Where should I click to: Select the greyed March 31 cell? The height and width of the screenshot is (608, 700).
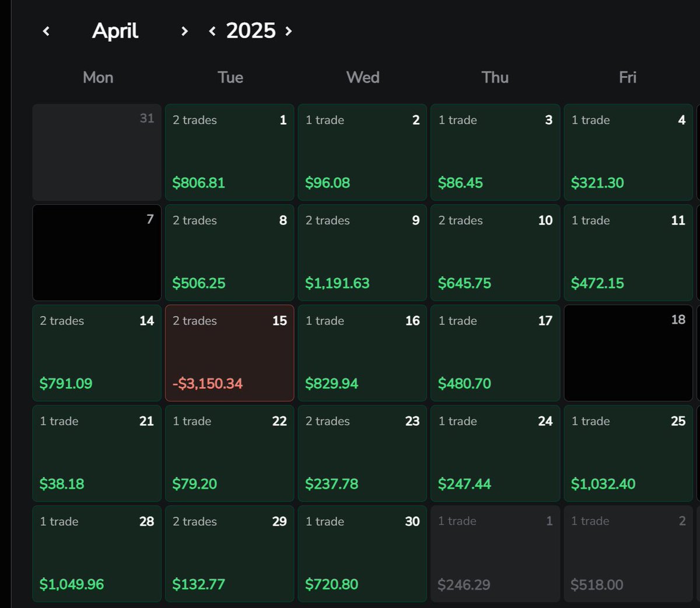(97, 152)
